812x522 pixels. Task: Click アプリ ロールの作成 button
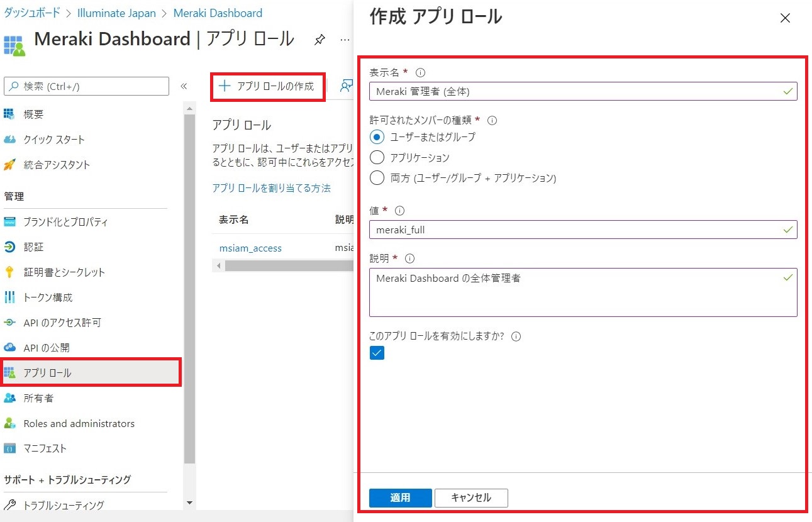tap(267, 86)
